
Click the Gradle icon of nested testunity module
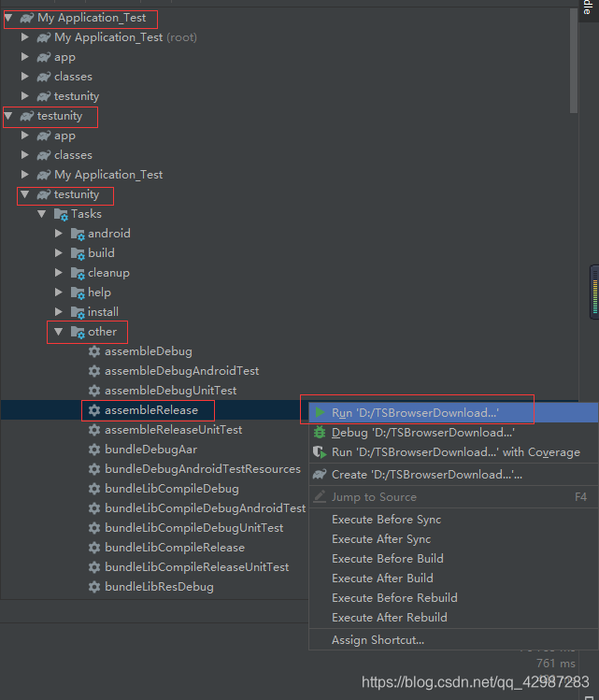click(x=44, y=194)
